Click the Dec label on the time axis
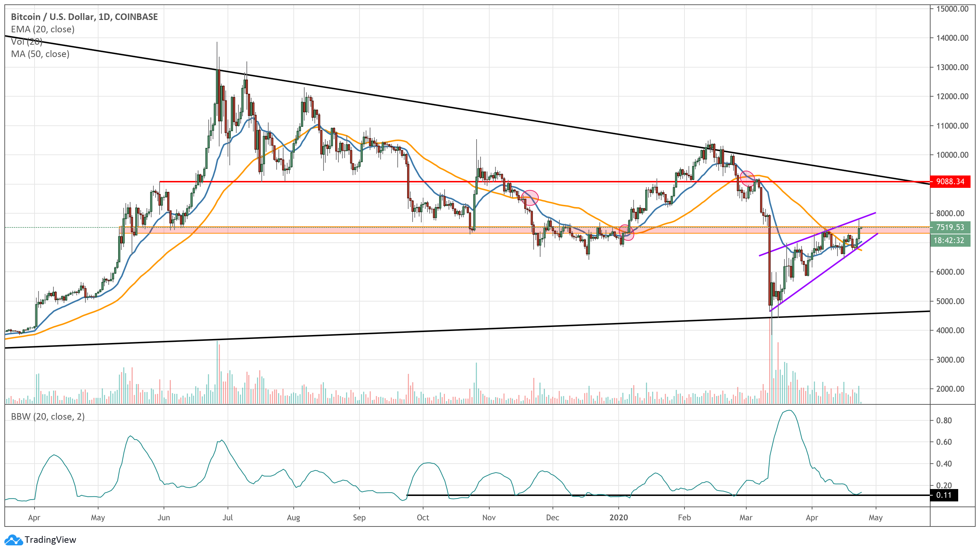 (x=553, y=518)
